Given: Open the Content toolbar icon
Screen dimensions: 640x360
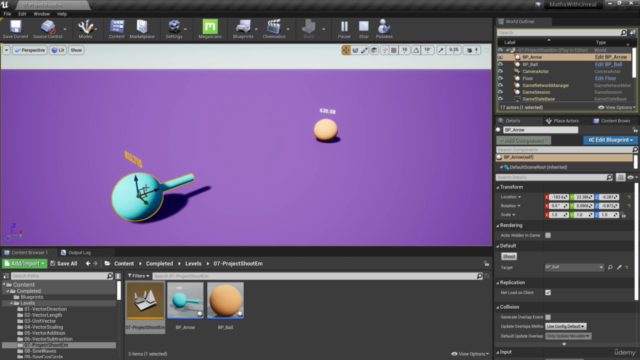Looking at the screenshot, I should 117,29.
